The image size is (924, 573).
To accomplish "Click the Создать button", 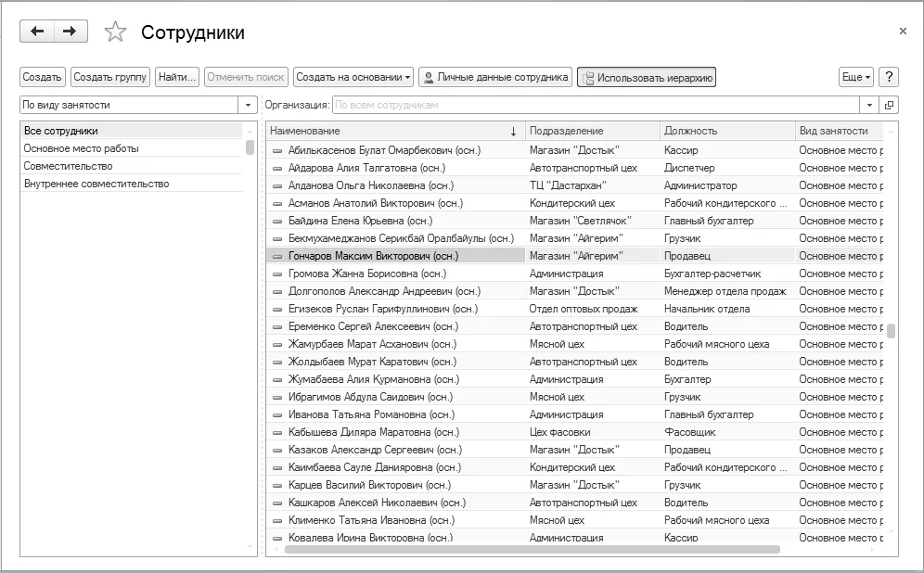I will click(42, 77).
